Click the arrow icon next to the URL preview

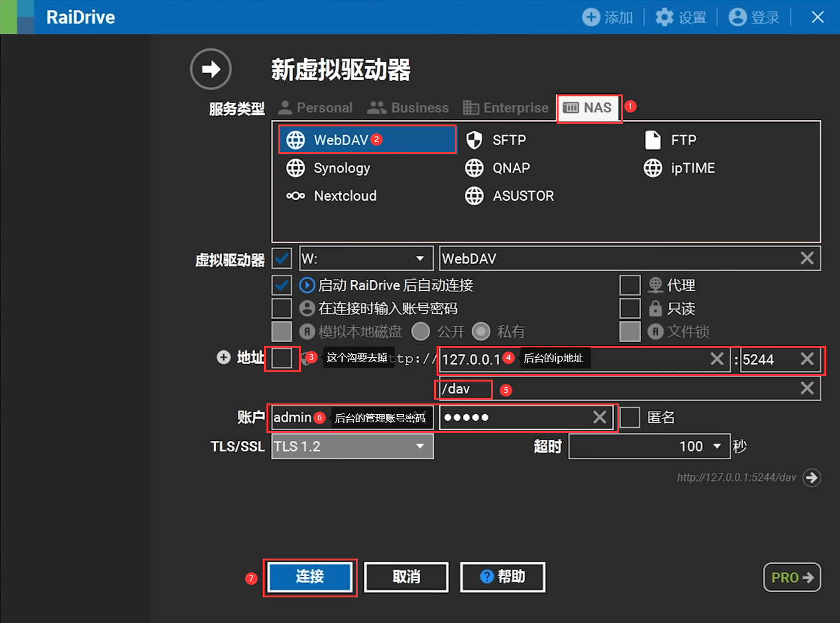812,478
